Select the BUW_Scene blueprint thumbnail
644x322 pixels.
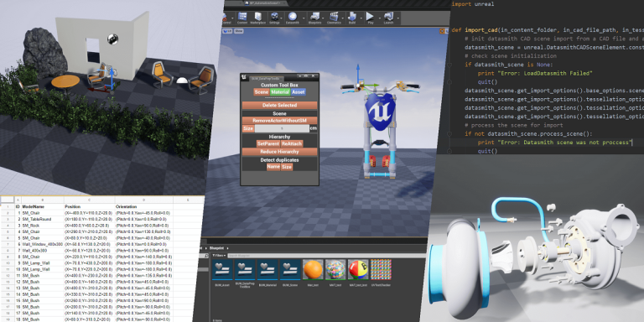pyautogui.click(x=290, y=270)
